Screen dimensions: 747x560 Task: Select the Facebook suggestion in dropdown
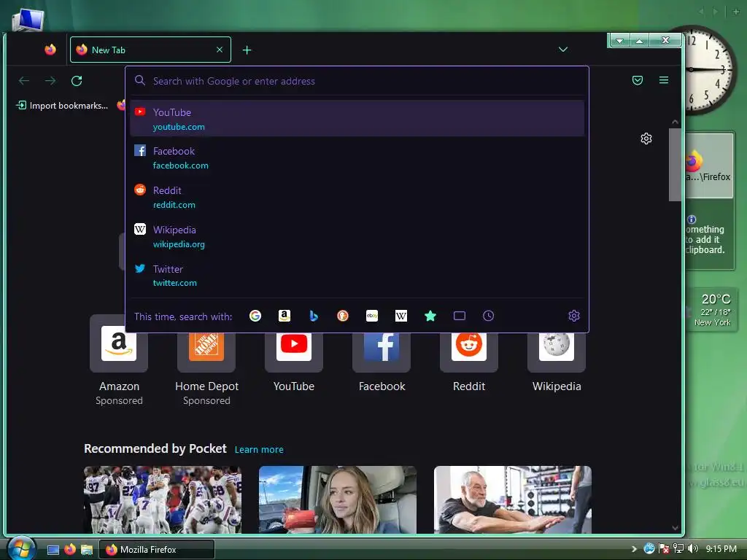[357, 157]
